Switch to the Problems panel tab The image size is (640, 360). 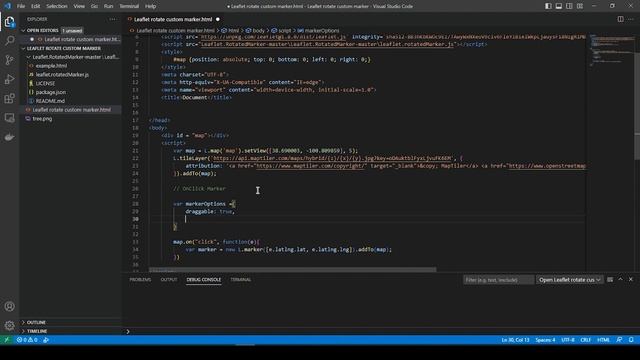[140, 280]
